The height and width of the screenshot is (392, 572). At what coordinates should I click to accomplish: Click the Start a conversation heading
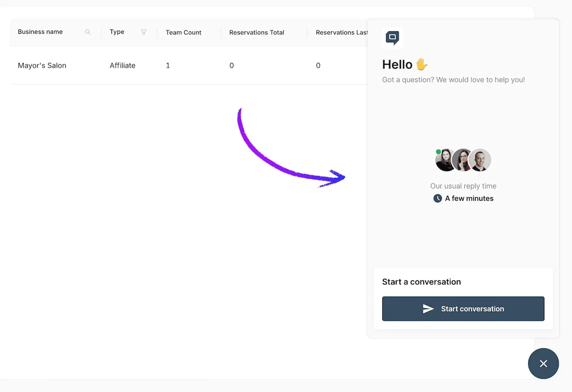tap(421, 282)
